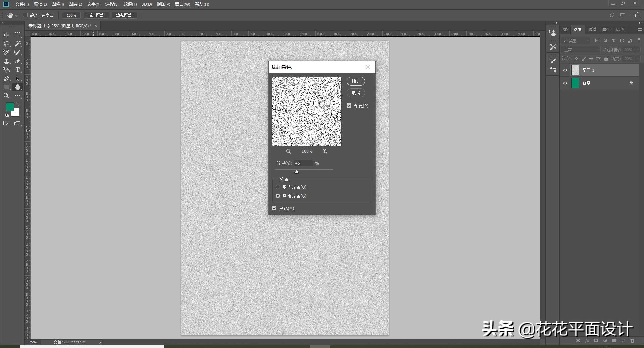Open the Tool Presets collapsed panel

tap(553, 47)
